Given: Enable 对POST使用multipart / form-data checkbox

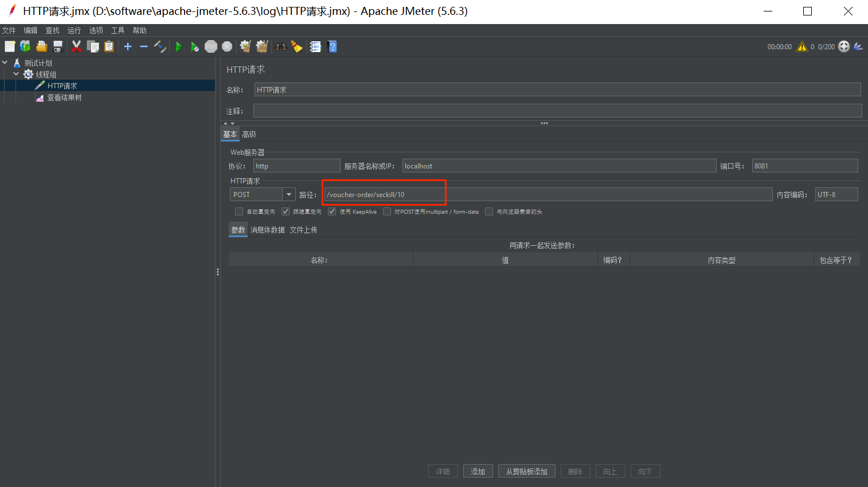Looking at the screenshot, I should 387,211.
